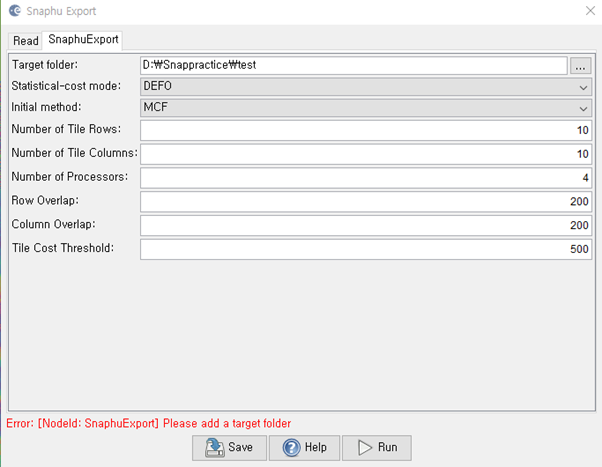
Task: Click the Tile Cost Threshold field
Action: 366,249
